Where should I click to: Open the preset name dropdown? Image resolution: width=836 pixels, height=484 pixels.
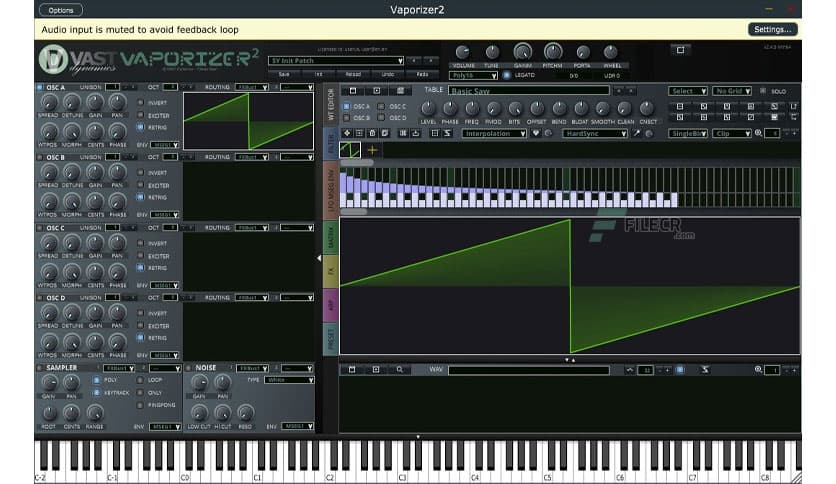[336, 61]
